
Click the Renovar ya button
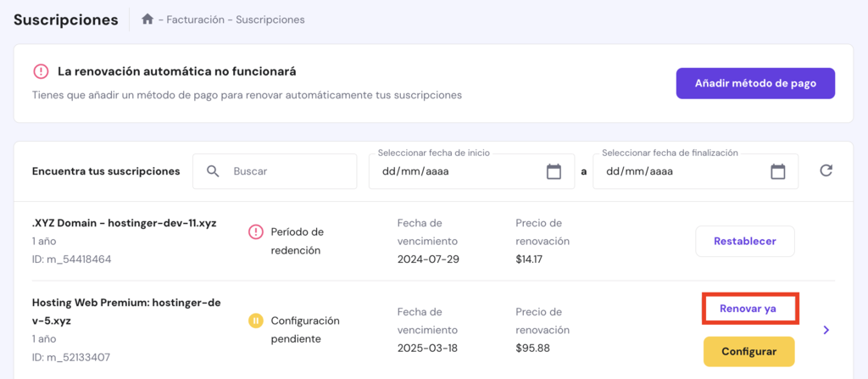click(748, 309)
